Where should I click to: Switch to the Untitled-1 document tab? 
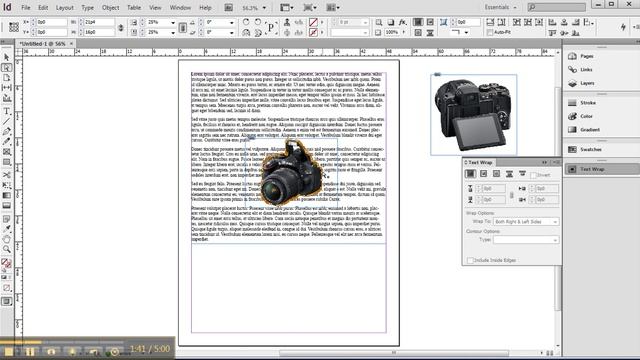[x=42, y=43]
